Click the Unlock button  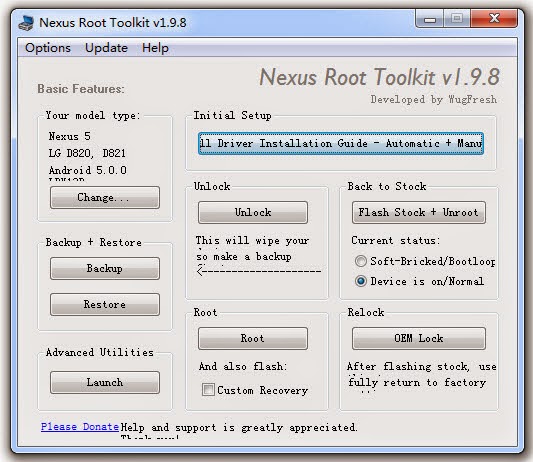[x=253, y=212]
